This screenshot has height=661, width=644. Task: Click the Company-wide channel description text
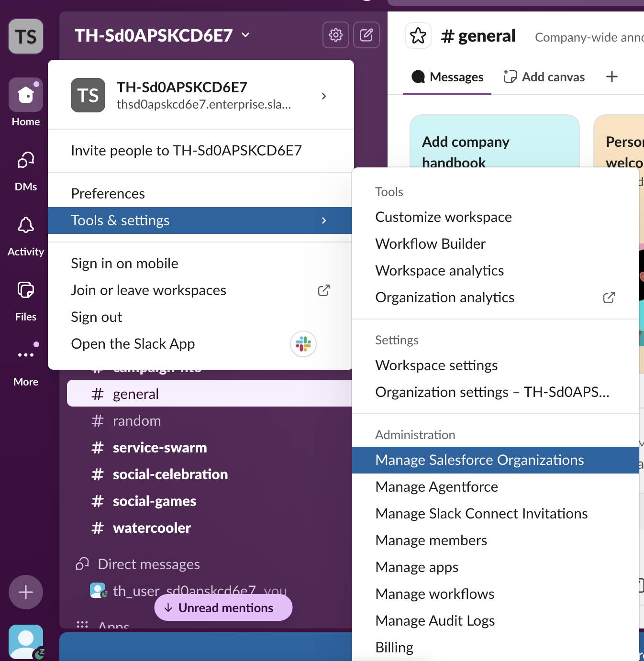(x=589, y=37)
